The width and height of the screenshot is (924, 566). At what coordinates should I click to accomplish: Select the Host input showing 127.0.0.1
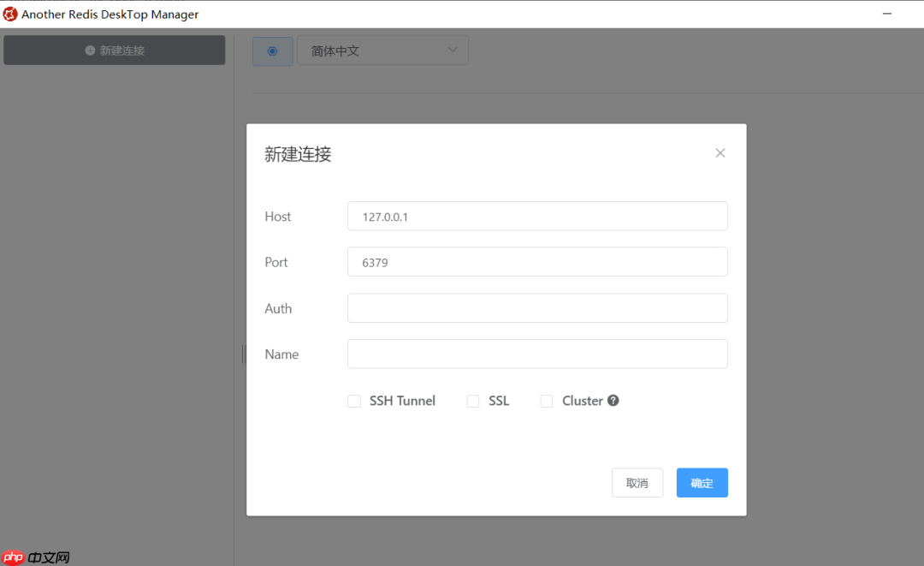point(536,216)
